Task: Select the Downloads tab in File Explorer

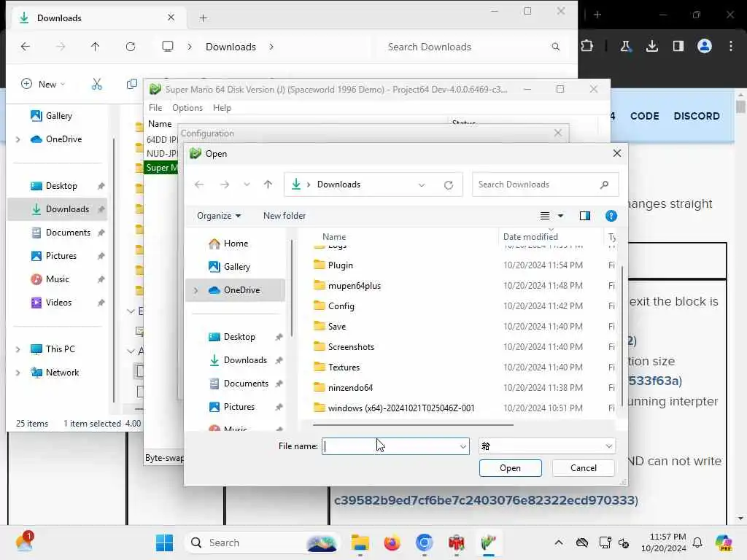Action: pyautogui.click(x=97, y=18)
